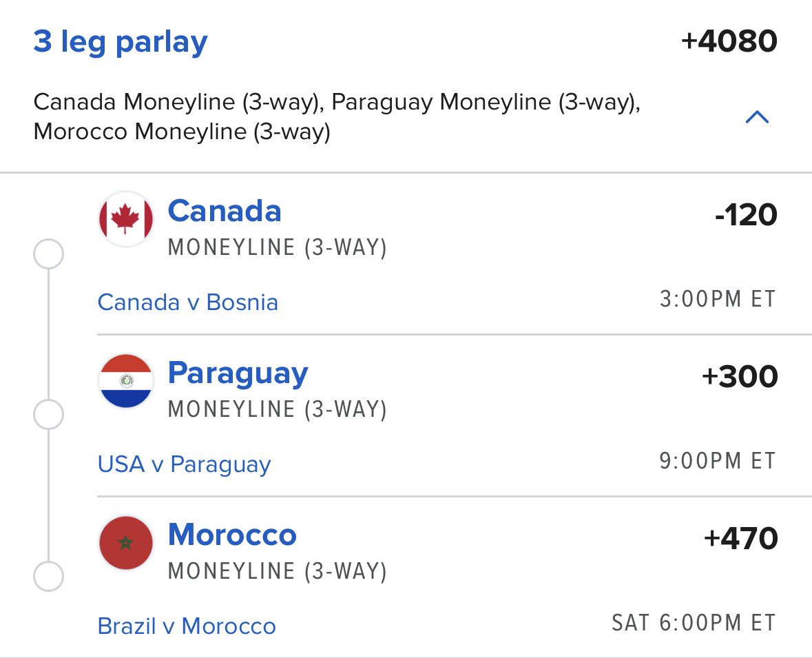Click the Canada -120 odds value
The image size is (812, 658).
tap(746, 215)
